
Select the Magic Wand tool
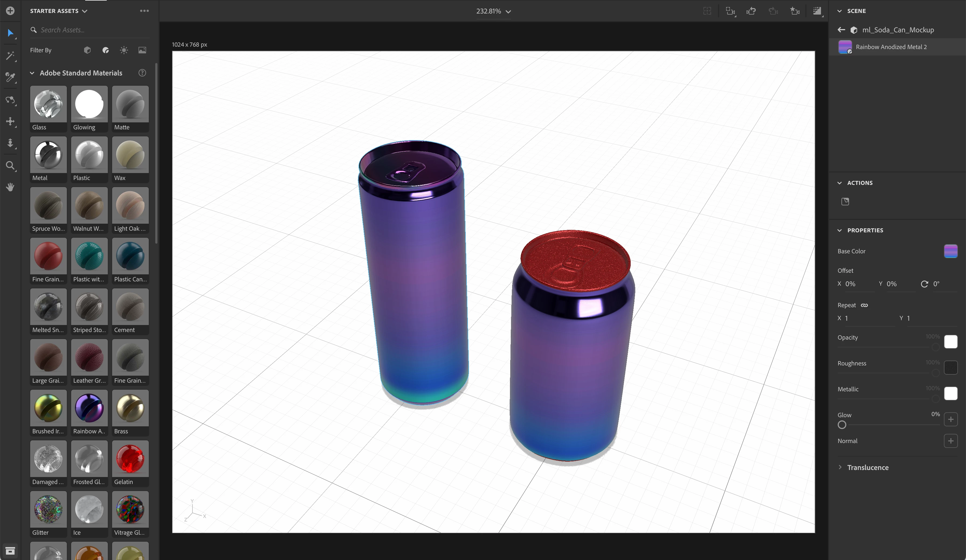10,56
